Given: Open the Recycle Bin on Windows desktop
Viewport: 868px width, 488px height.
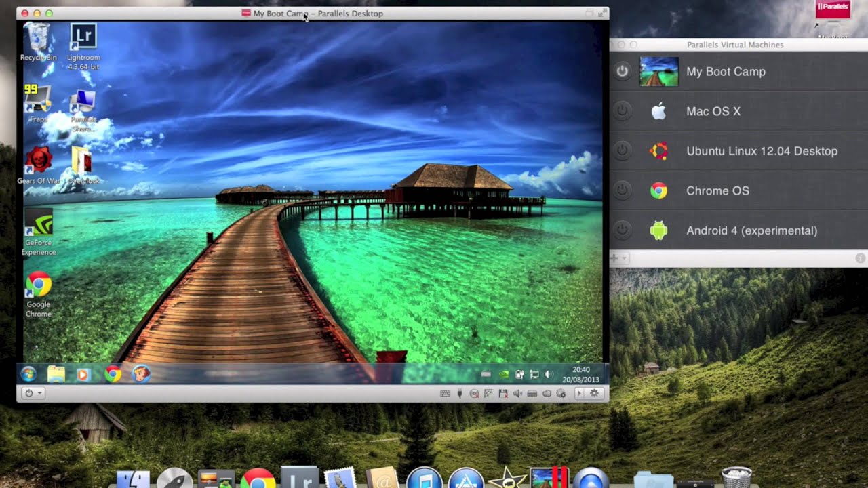Looking at the screenshot, I should [x=38, y=42].
